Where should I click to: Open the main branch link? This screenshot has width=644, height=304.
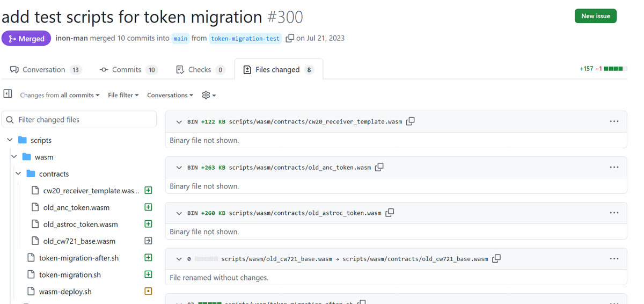180,38
